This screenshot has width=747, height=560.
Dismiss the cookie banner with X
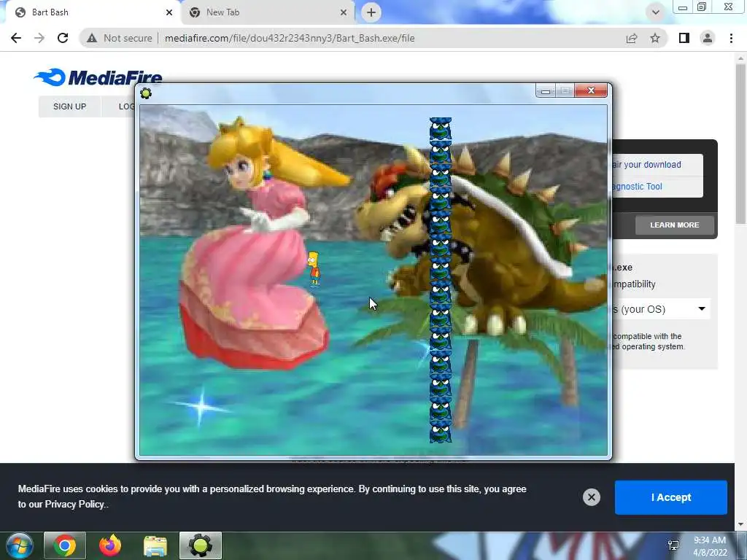591,497
